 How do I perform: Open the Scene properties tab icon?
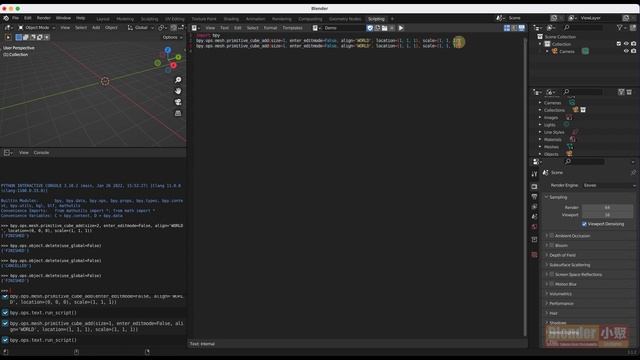(534, 217)
